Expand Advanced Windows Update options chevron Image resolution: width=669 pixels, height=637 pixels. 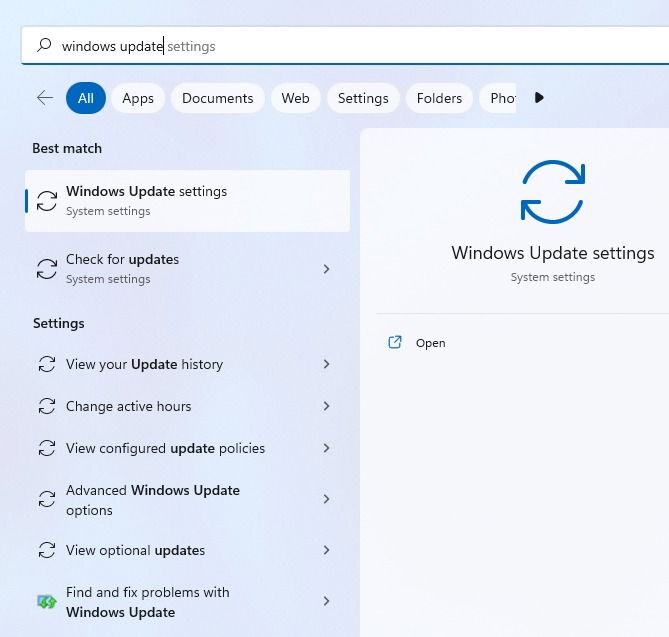click(x=326, y=499)
